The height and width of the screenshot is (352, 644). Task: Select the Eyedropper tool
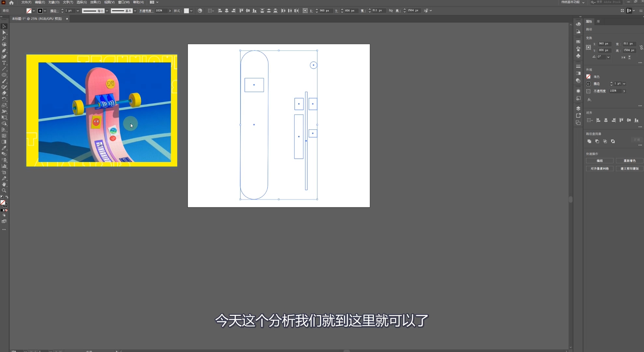coord(4,148)
